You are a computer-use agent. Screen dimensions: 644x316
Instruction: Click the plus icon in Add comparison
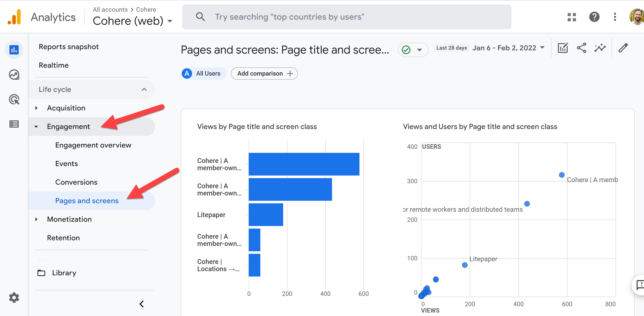point(290,73)
